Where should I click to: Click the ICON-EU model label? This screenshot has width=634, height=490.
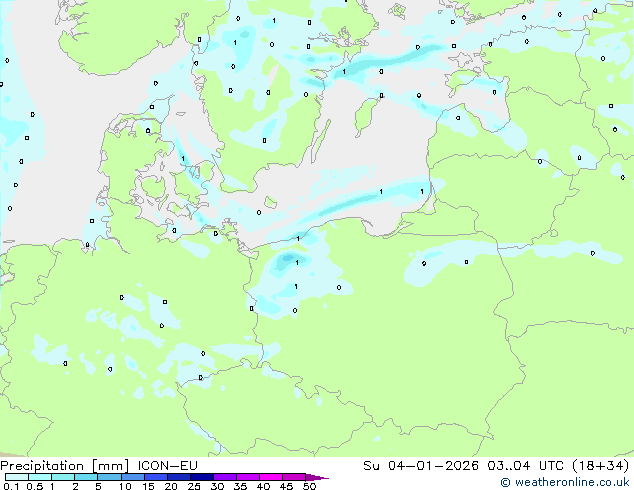(167, 466)
